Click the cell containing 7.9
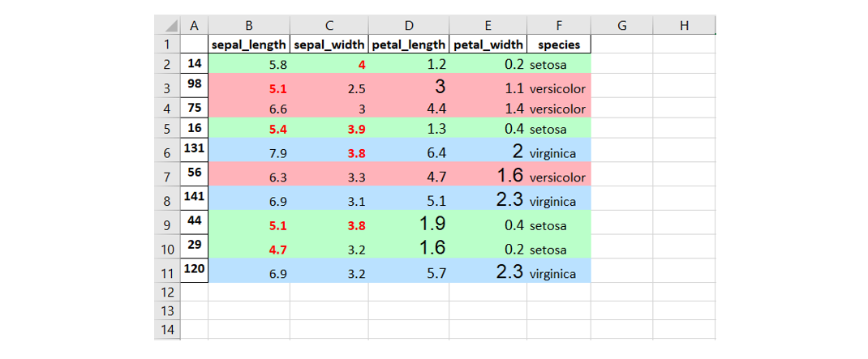 tap(248, 152)
